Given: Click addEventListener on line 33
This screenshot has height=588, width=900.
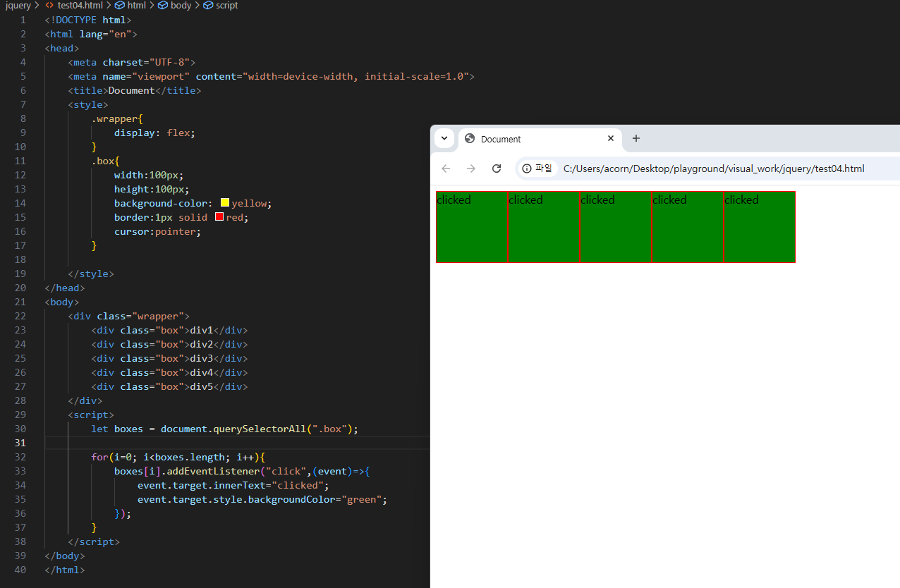Looking at the screenshot, I should click(213, 471).
